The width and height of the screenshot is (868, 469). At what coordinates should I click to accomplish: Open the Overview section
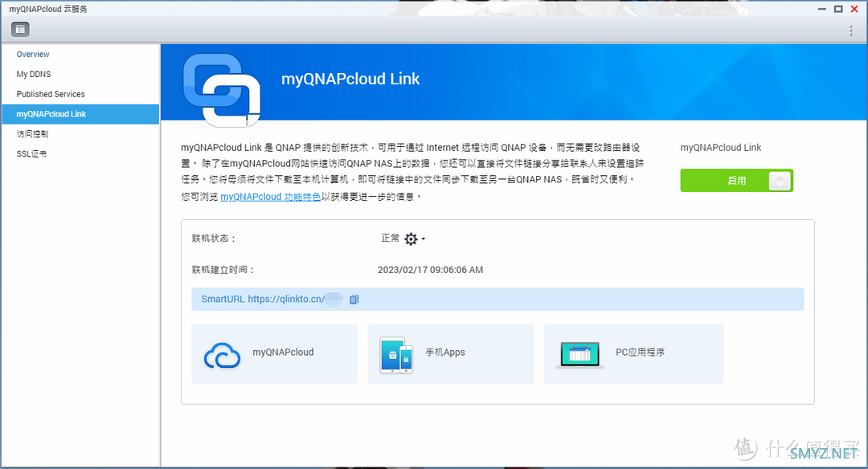pyautogui.click(x=33, y=54)
